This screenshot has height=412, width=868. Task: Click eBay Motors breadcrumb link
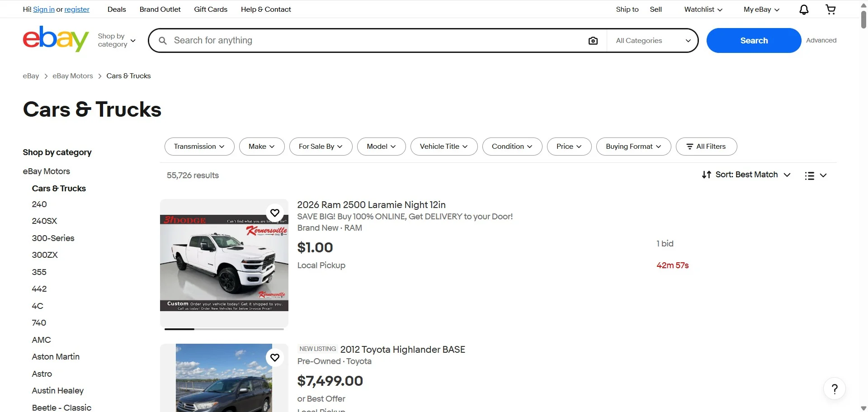tap(73, 76)
